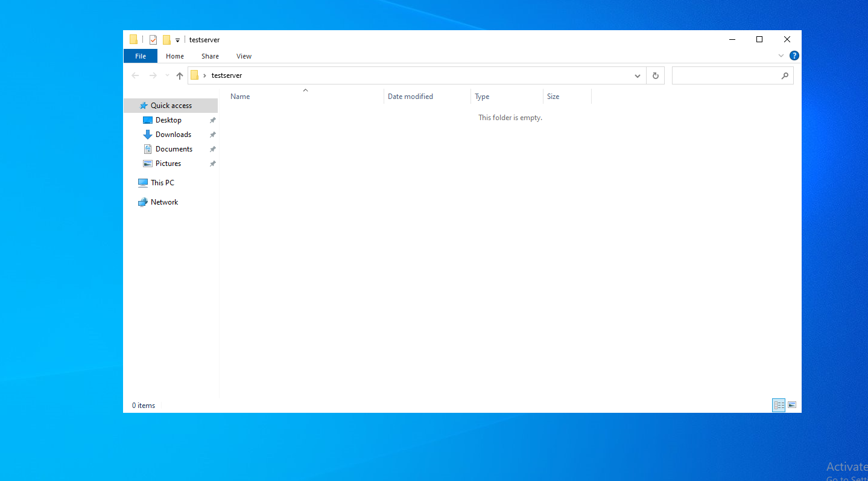The image size is (868, 481).
Task: Switch to Large icons view layout
Action: pyautogui.click(x=792, y=405)
